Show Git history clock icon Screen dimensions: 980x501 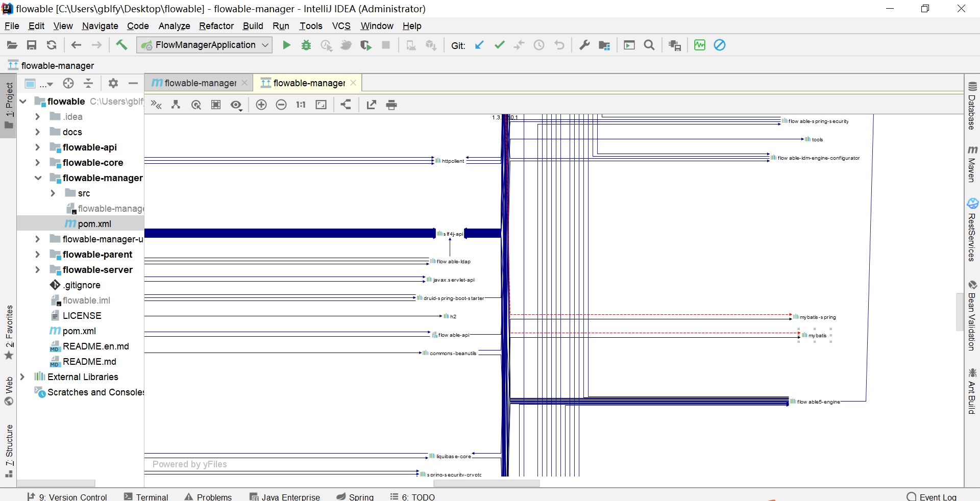539,45
